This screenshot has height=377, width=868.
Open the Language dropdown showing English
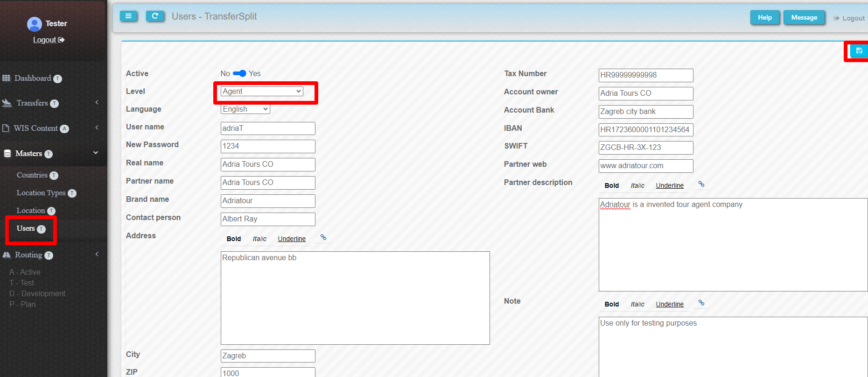point(245,109)
